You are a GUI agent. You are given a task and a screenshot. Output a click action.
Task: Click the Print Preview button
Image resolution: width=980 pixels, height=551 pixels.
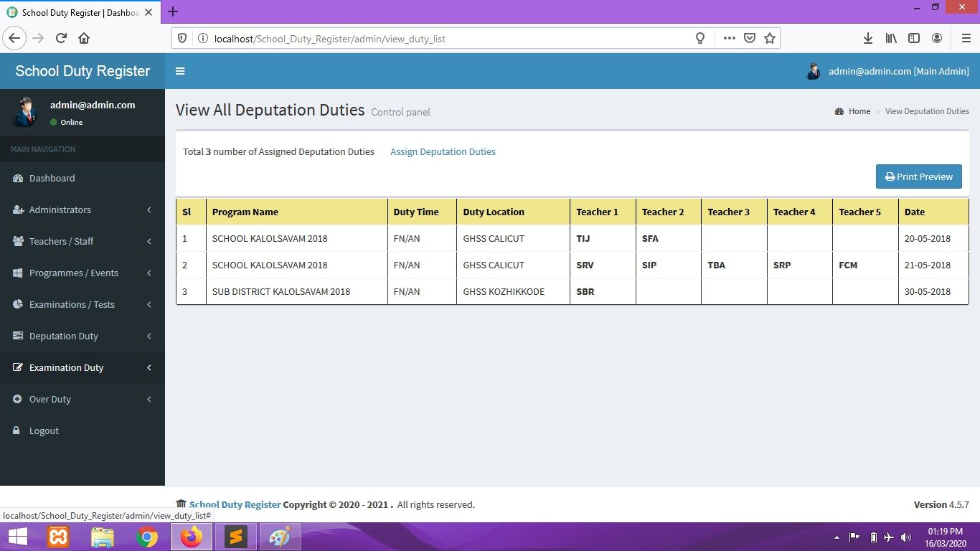[x=918, y=177]
